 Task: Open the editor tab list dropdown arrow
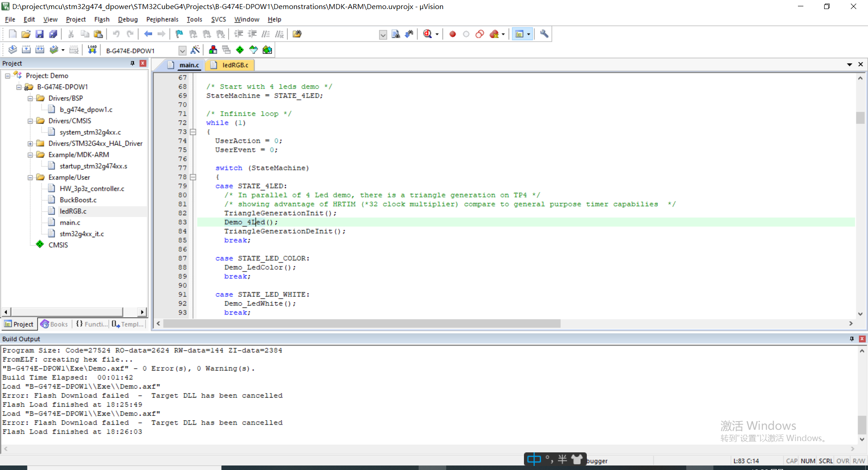pos(849,65)
